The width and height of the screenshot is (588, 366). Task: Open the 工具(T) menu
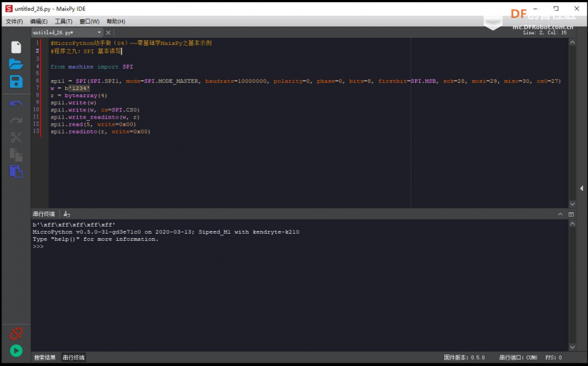click(64, 21)
